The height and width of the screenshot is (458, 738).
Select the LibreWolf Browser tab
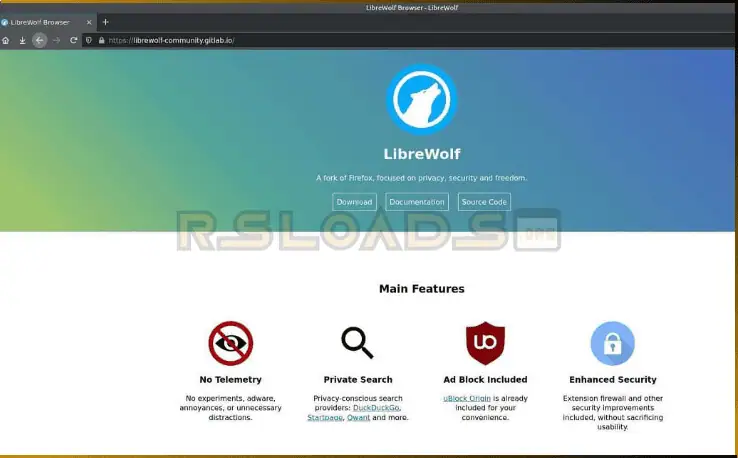point(47,22)
